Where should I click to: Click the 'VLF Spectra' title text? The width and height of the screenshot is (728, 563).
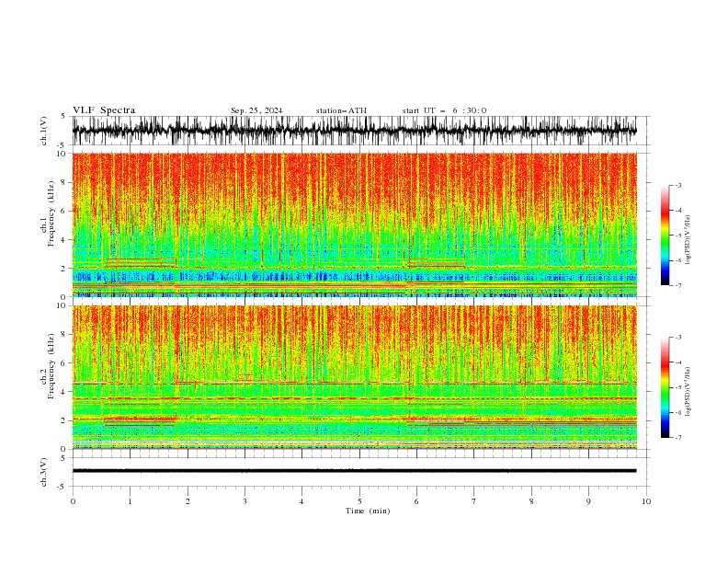(104, 110)
